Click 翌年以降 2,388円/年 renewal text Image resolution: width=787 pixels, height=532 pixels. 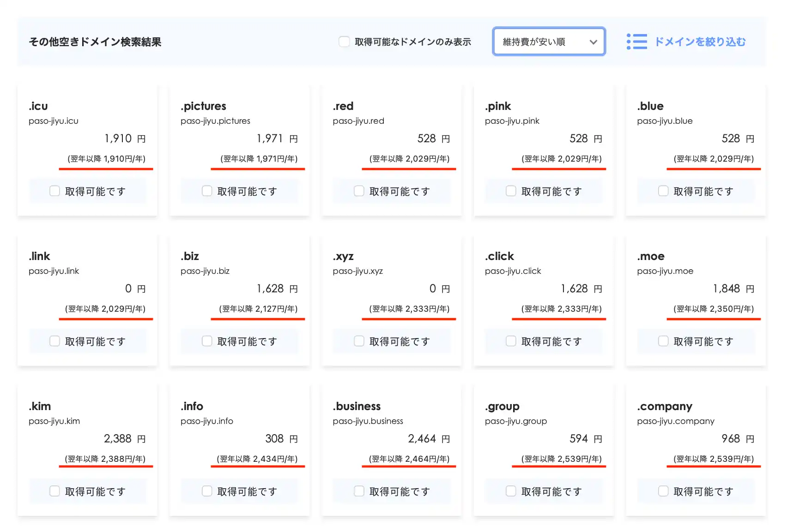[x=105, y=459]
